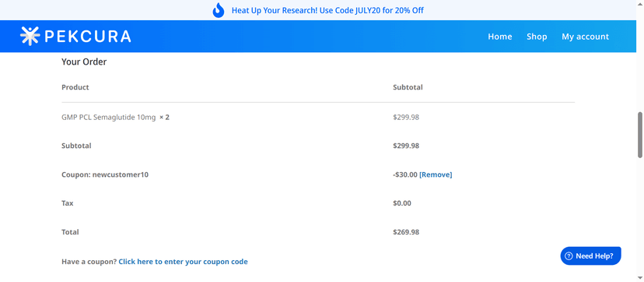Click the Total row label
This screenshot has width=644, height=282.
click(70, 232)
